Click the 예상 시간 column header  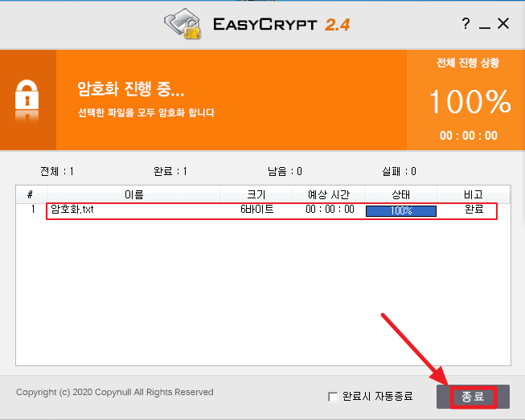[329, 194]
